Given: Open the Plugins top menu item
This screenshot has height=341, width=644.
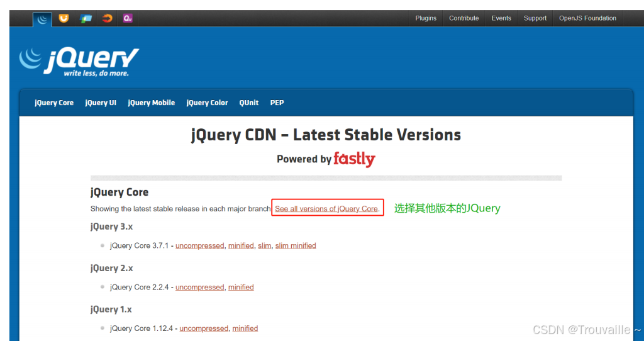Looking at the screenshot, I should (x=426, y=18).
